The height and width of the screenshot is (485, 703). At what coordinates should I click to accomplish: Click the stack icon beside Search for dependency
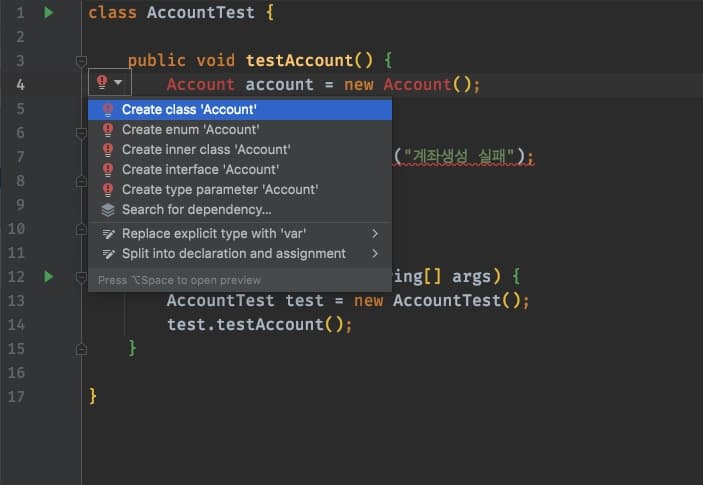coord(108,210)
